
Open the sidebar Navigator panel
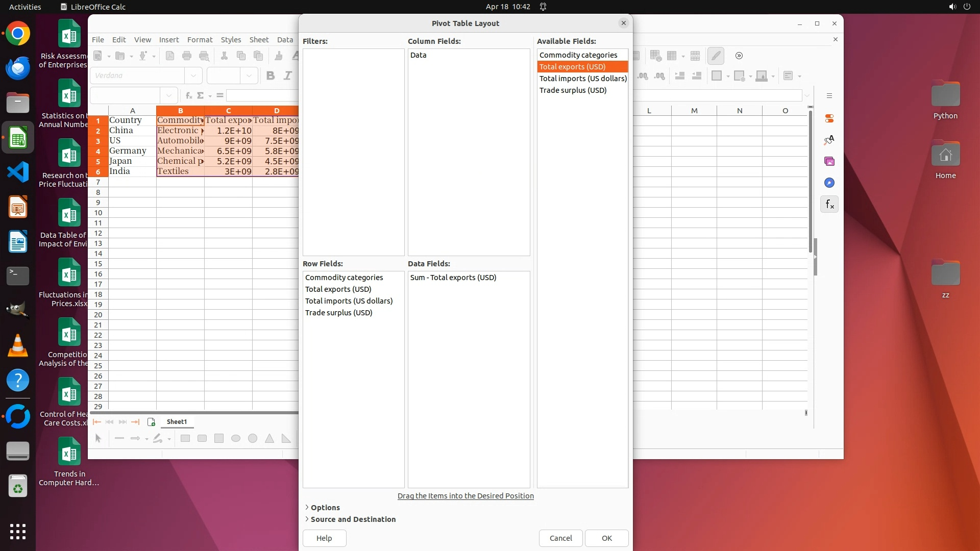(x=829, y=183)
